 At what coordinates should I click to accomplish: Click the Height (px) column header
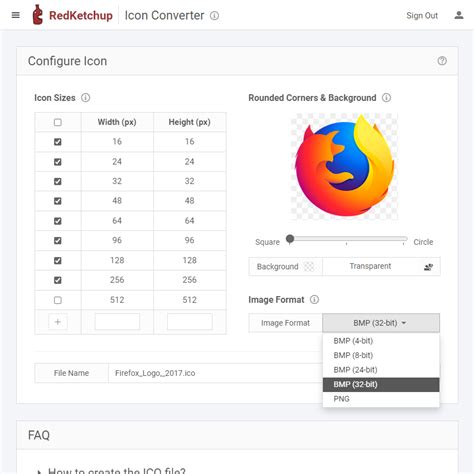pos(189,122)
